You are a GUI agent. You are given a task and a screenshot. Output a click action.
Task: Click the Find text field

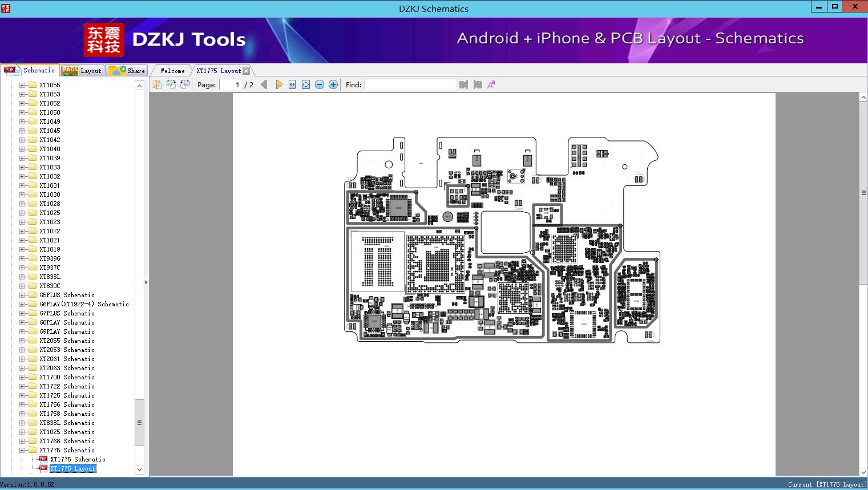click(x=410, y=84)
